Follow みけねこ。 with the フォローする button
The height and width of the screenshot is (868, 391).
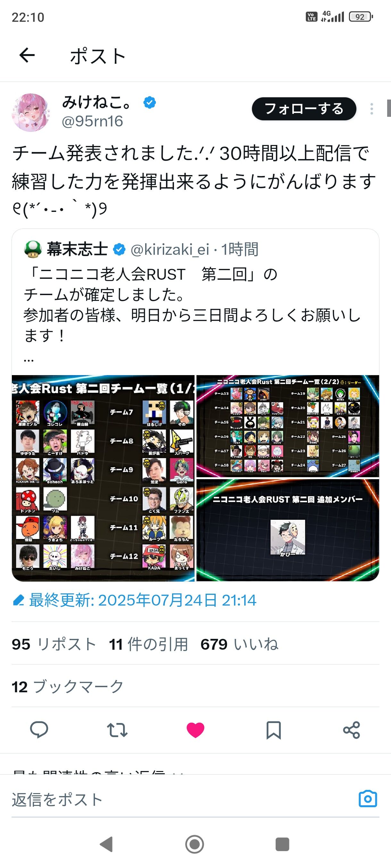tap(304, 109)
